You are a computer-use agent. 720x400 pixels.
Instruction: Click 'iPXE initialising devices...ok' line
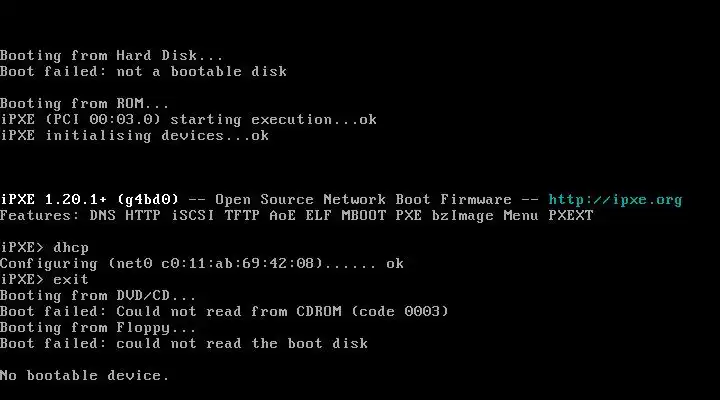click(x=135, y=135)
